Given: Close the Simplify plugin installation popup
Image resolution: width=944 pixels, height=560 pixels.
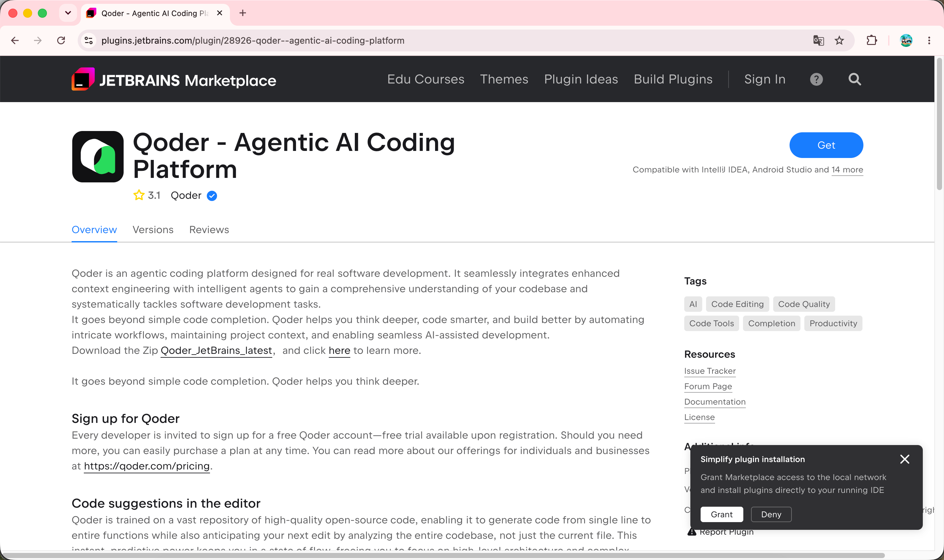Looking at the screenshot, I should 905,459.
